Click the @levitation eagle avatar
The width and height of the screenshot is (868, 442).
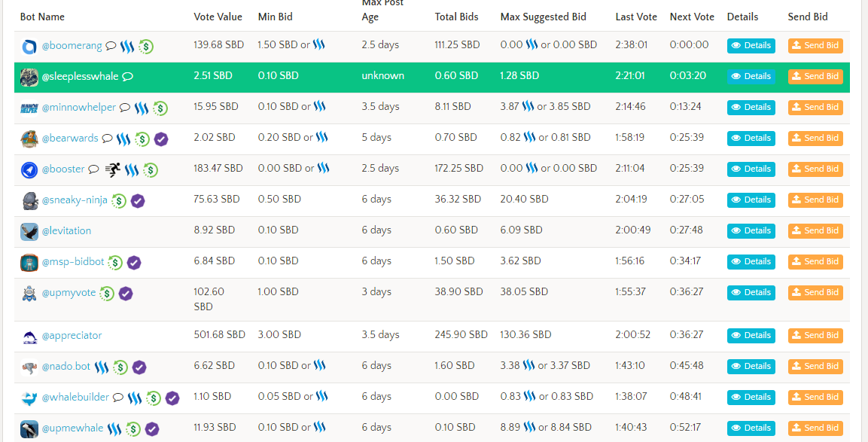(x=29, y=231)
